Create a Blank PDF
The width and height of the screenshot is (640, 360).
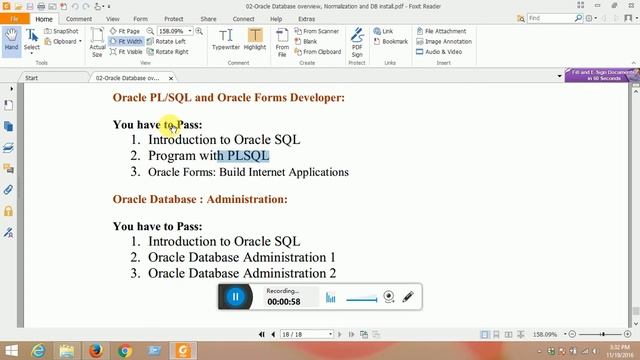pos(306,41)
